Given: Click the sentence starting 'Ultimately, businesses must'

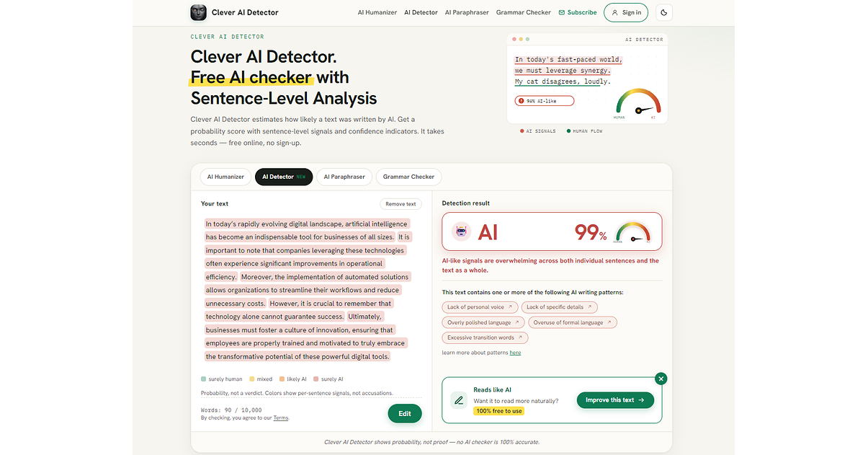Looking at the screenshot, I should pos(306,337).
